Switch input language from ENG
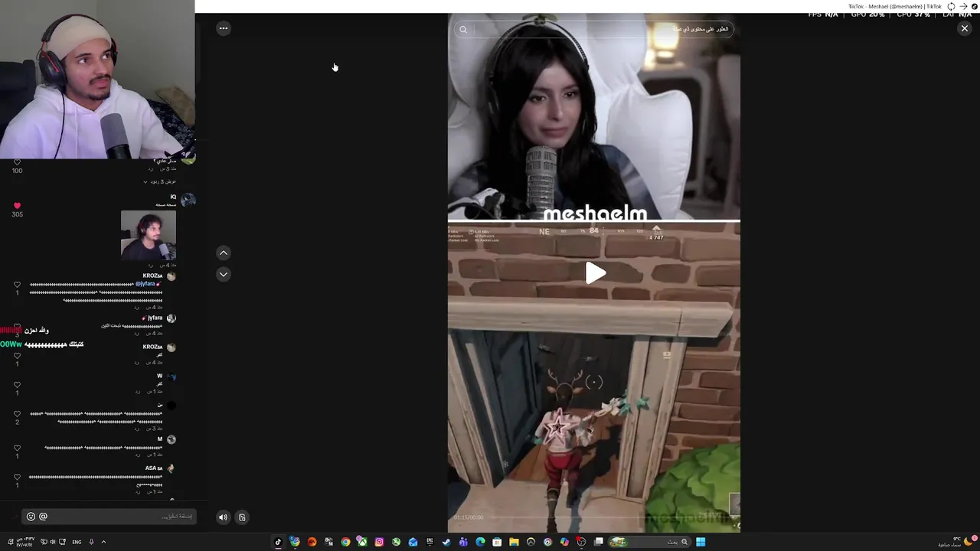The width and height of the screenshot is (980, 551). (77, 542)
